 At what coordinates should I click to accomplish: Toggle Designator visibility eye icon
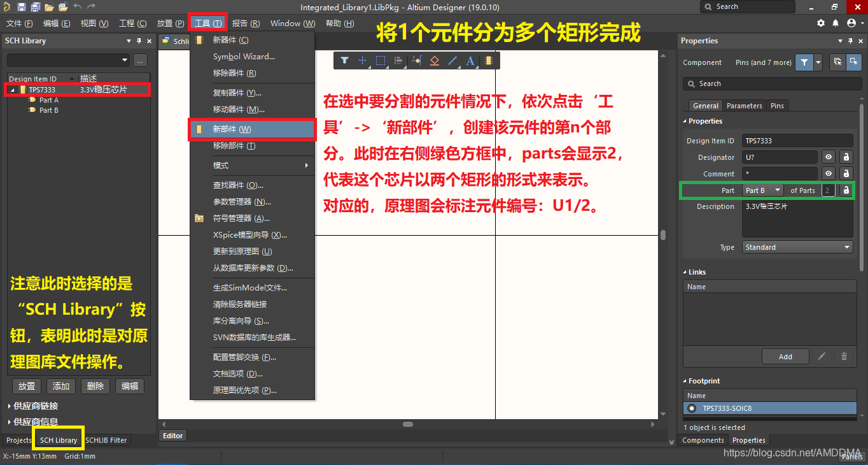829,157
